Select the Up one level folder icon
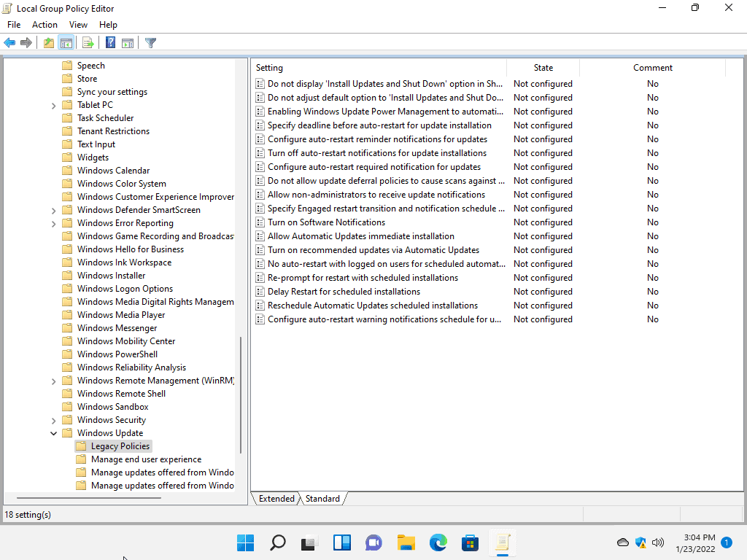 click(48, 42)
